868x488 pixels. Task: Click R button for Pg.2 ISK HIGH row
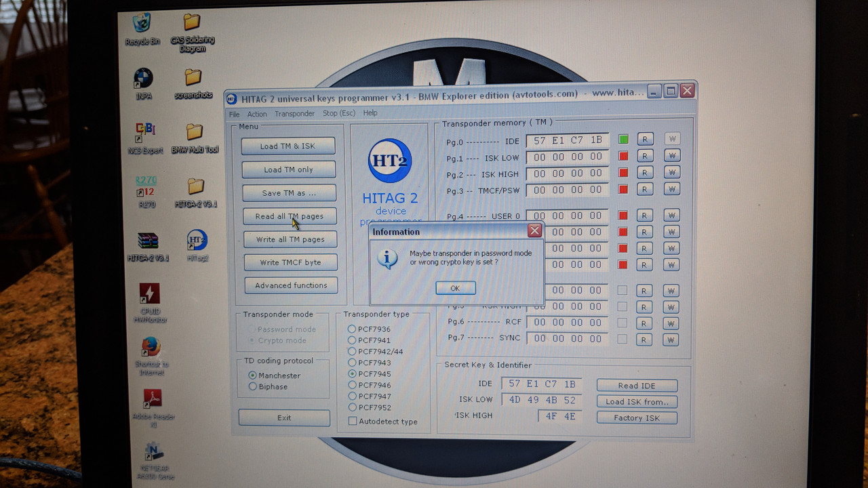(x=644, y=173)
